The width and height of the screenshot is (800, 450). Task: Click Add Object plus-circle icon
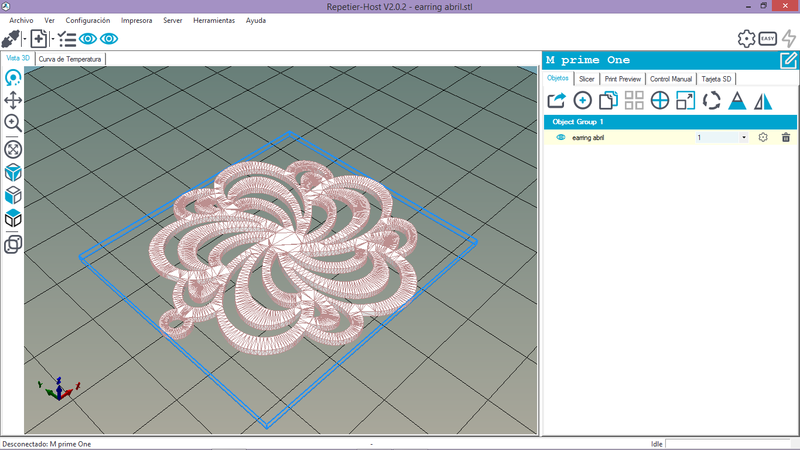582,100
